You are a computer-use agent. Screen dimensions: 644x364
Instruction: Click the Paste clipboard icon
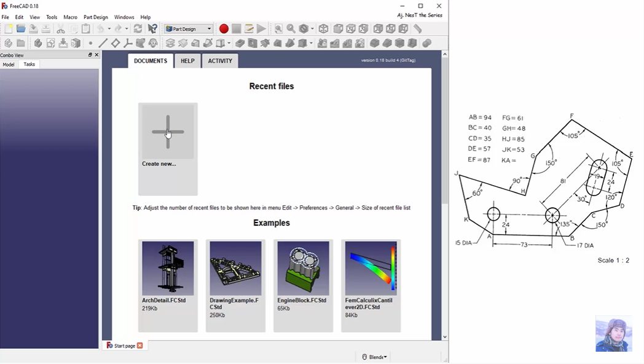click(85, 29)
